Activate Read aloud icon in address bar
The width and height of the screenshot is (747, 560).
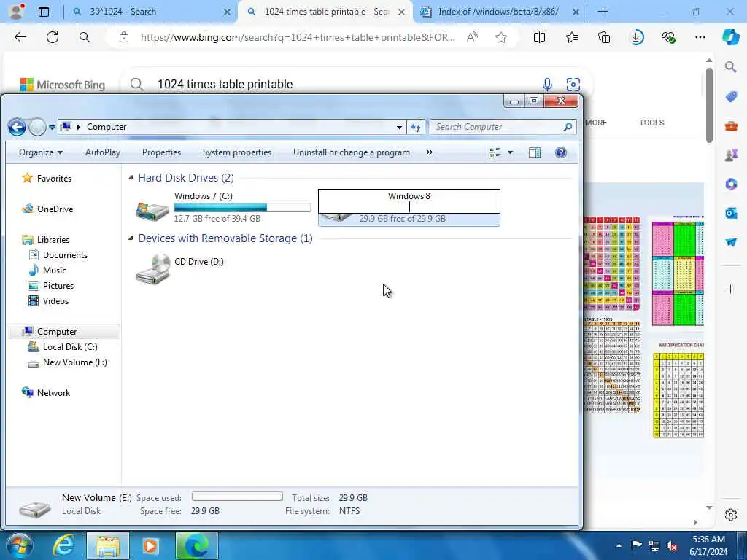[x=472, y=37]
